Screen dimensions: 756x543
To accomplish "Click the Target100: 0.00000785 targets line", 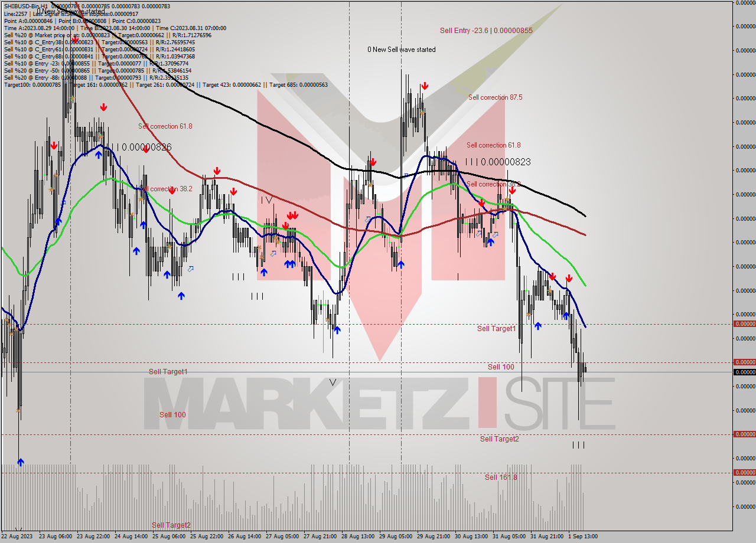I will pyautogui.click(x=165, y=84).
